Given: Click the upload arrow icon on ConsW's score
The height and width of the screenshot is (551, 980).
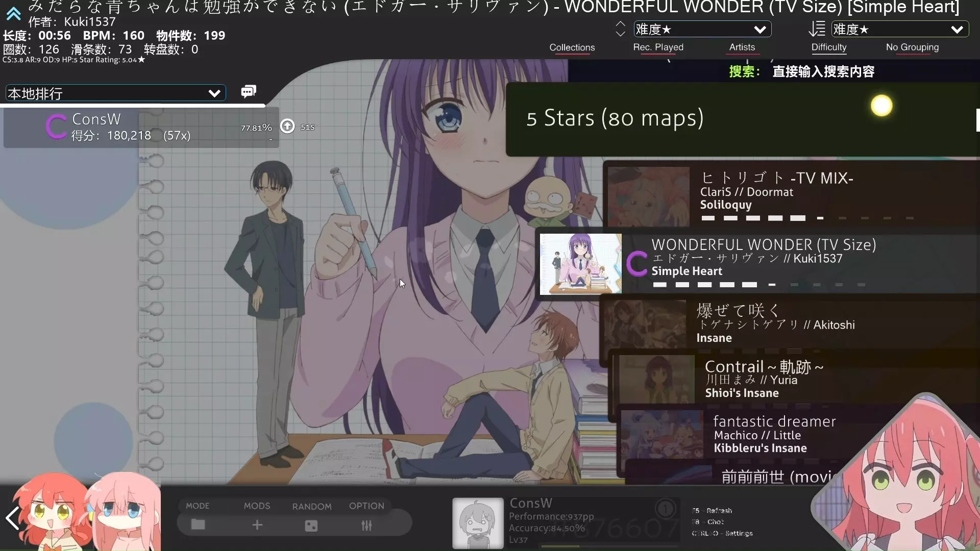Looking at the screenshot, I should [287, 126].
